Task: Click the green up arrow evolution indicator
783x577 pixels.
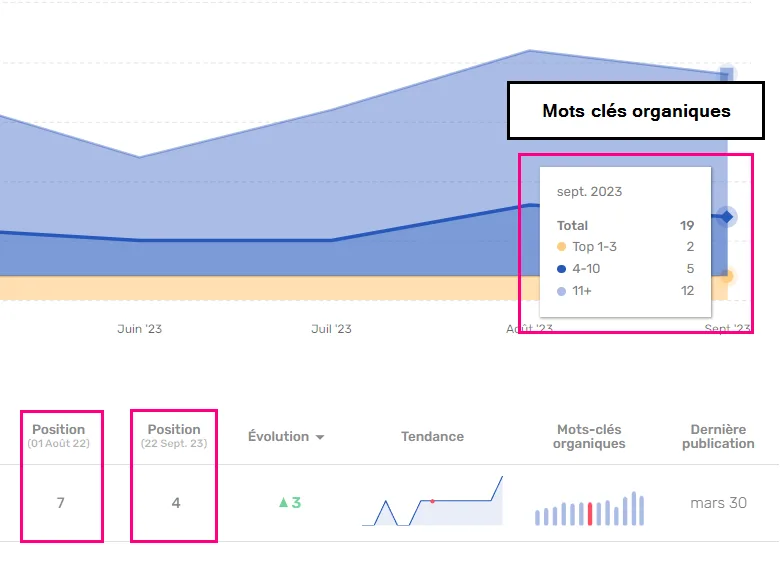Action: (x=284, y=503)
